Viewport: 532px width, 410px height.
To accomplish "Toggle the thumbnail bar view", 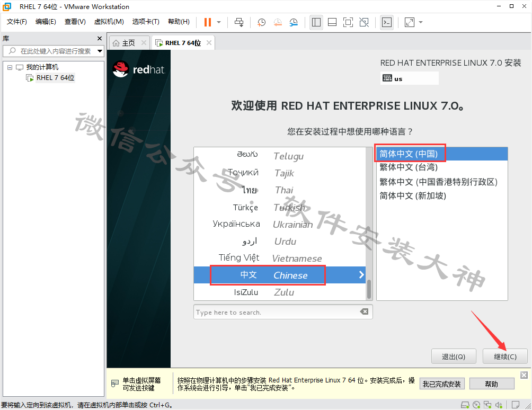I will 332,22.
